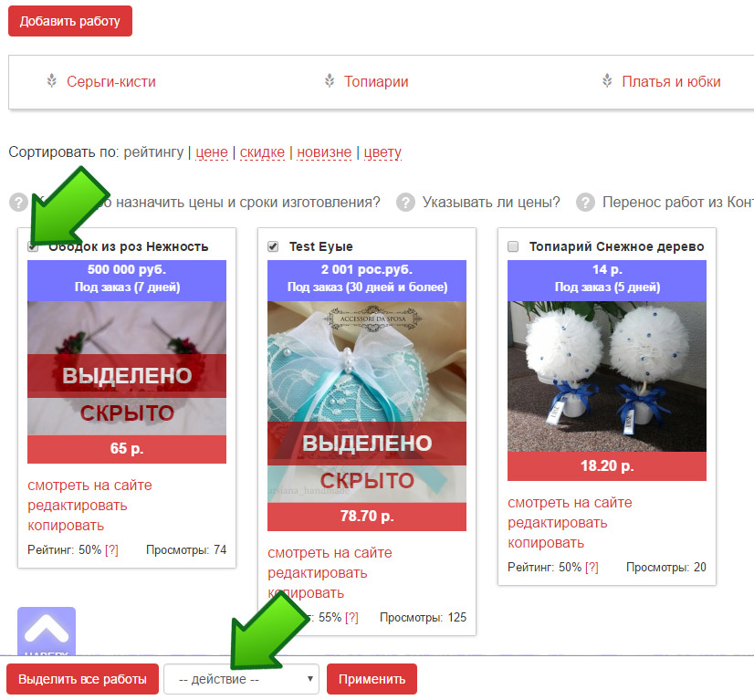Open the Серьги-кисти category
Screen dimensions: 754x700
click(111, 82)
